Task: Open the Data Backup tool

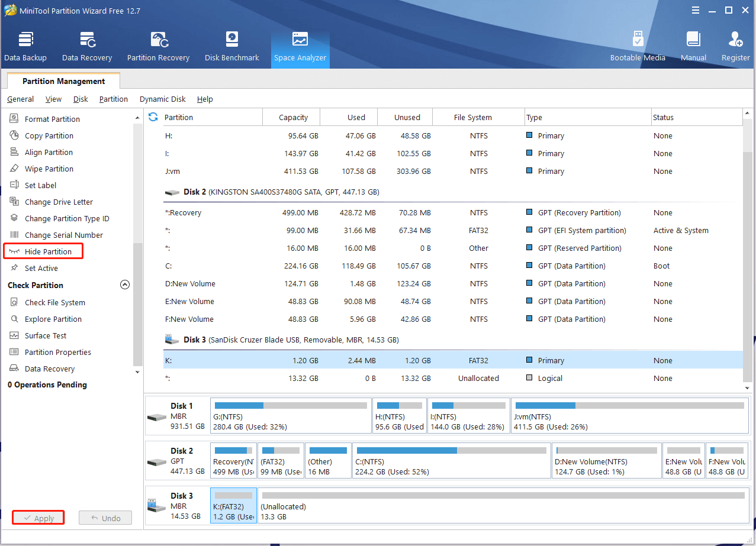Action: pyautogui.click(x=25, y=47)
